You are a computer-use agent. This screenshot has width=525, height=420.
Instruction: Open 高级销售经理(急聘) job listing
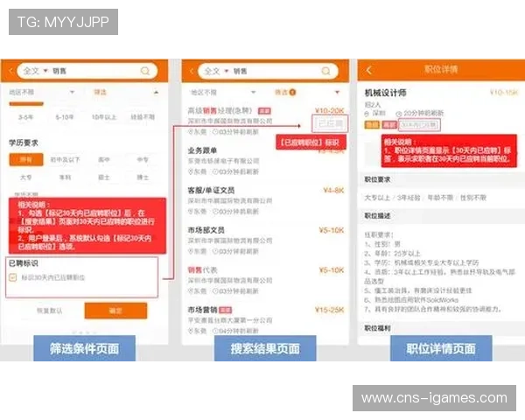point(265,121)
